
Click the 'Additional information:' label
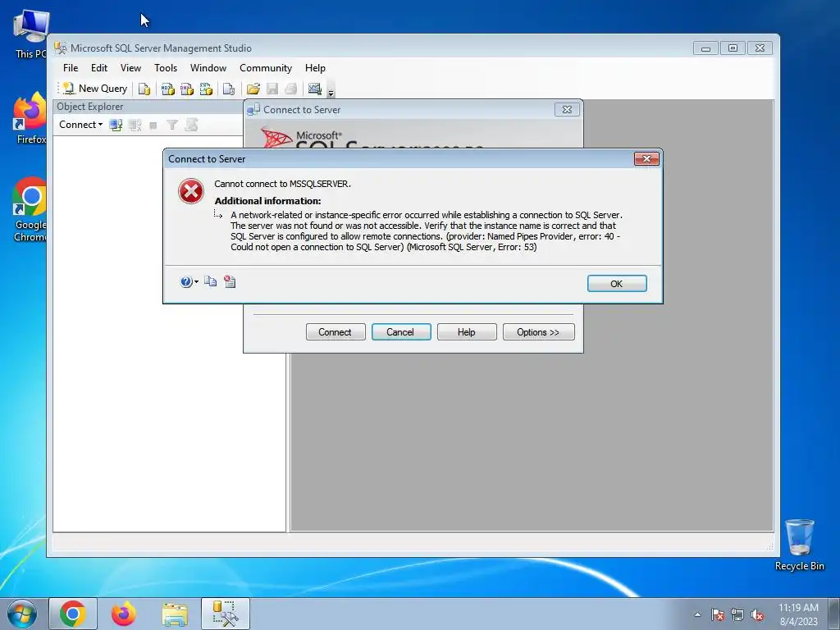point(268,201)
